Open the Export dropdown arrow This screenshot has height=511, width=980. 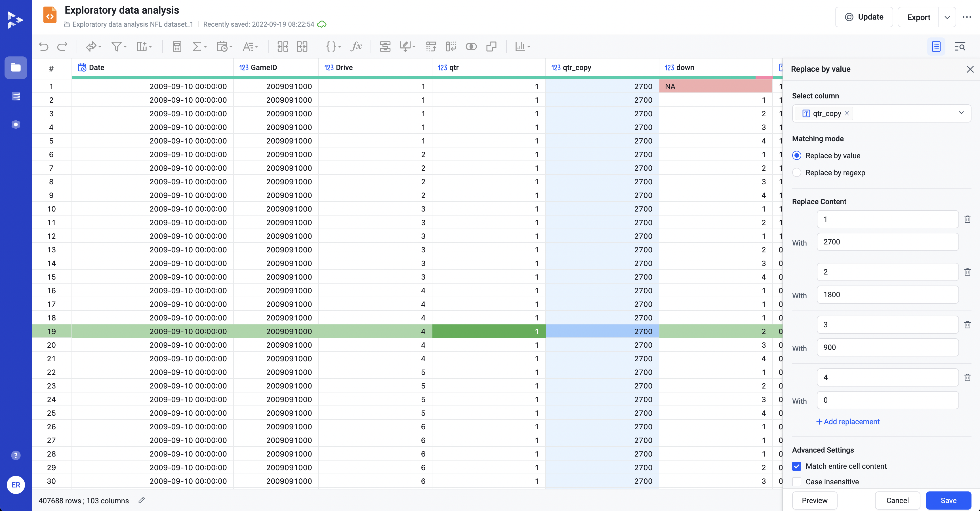pyautogui.click(x=947, y=18)
